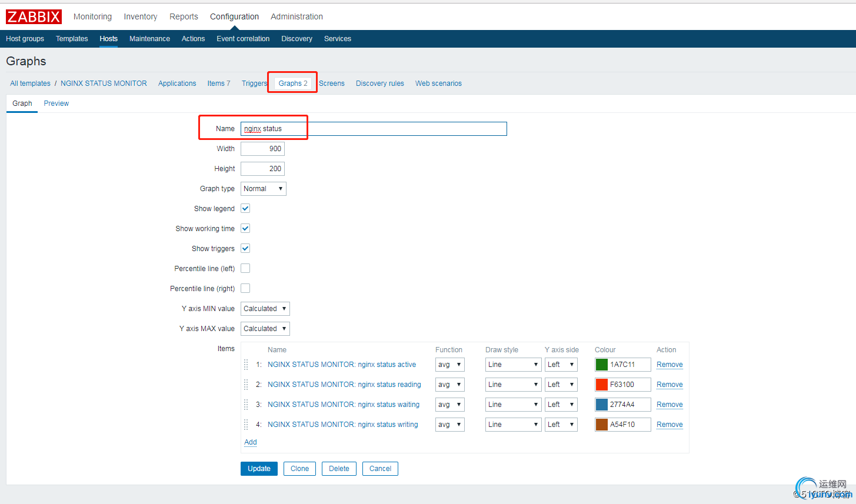Click the Cancel button
Screen dimensions: 856x504
[x=380, y=469]
